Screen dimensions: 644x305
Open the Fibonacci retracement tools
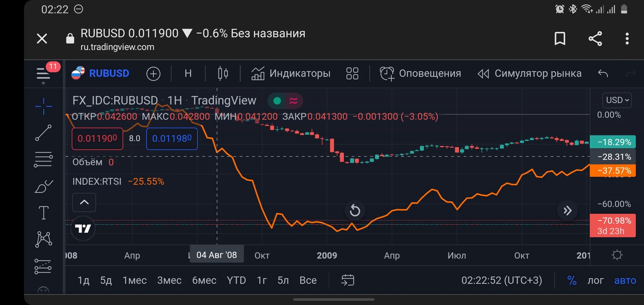(x=43, y=159)
